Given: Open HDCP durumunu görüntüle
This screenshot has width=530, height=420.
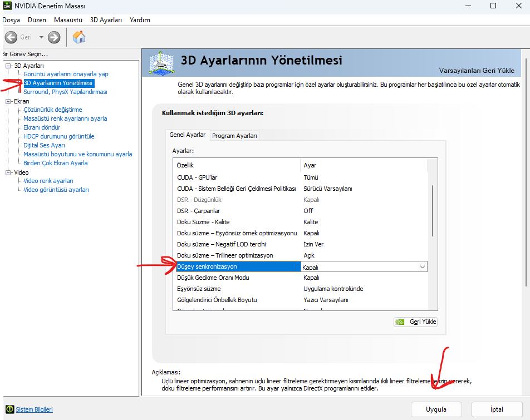Looking at the screenshot, I should (x=59, y=136).
